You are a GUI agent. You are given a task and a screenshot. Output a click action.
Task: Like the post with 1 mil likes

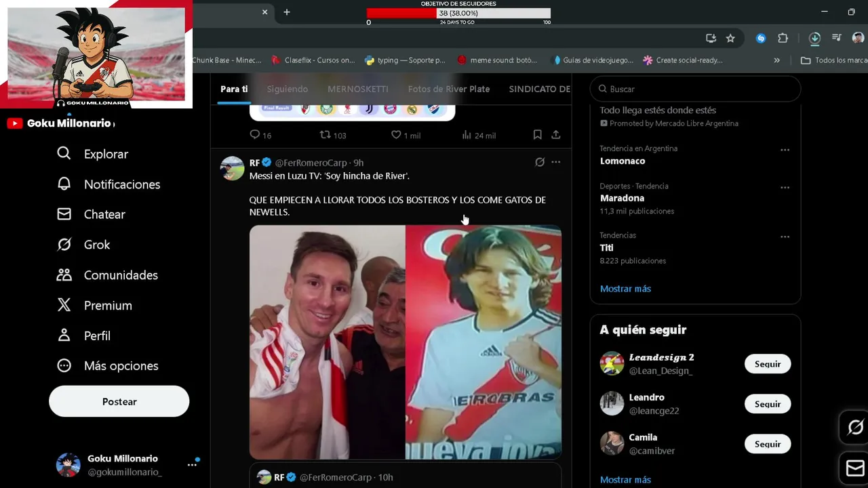coord(396,135)
